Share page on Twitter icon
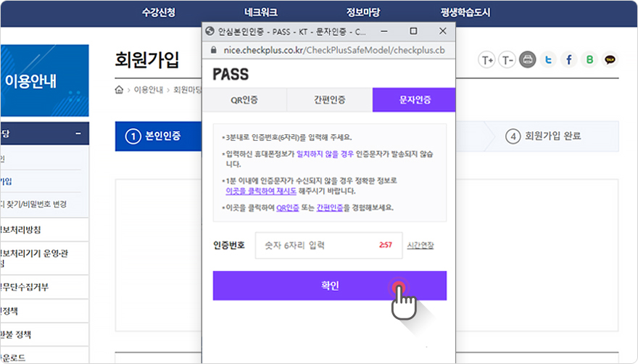 [548, 60]
